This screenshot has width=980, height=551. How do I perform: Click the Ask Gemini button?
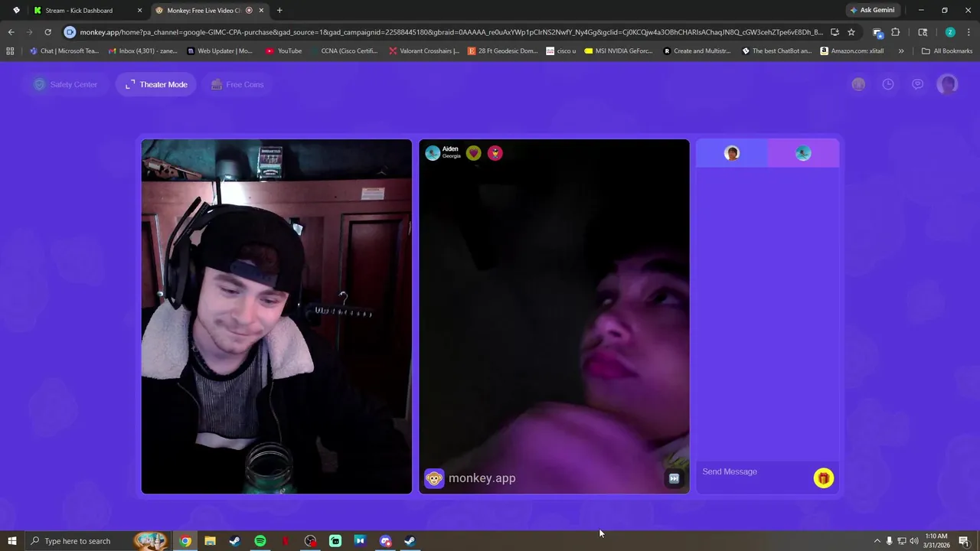[x=872, y=10]
